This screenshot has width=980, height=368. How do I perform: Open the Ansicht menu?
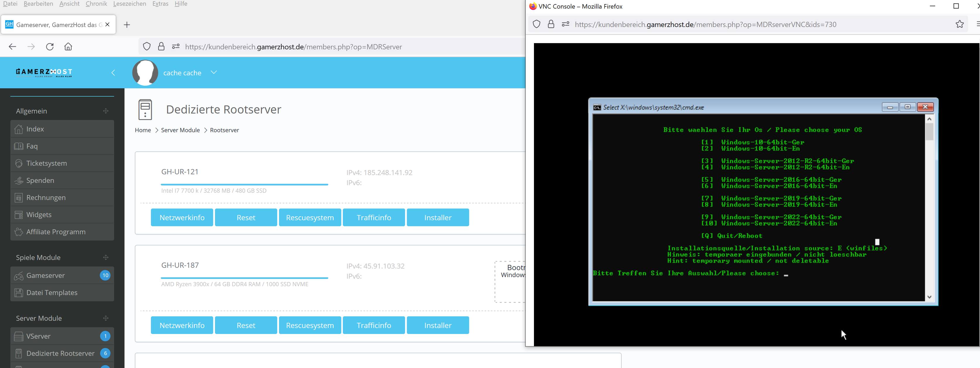pyautogui.click(x=69, y=4)
